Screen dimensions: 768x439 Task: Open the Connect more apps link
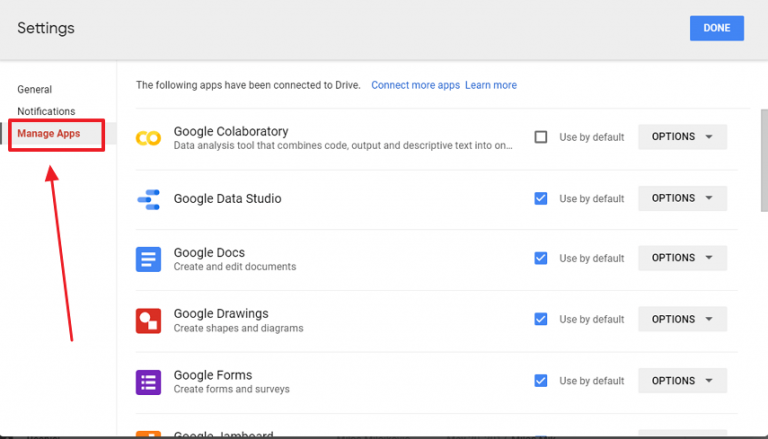[415, 85]
